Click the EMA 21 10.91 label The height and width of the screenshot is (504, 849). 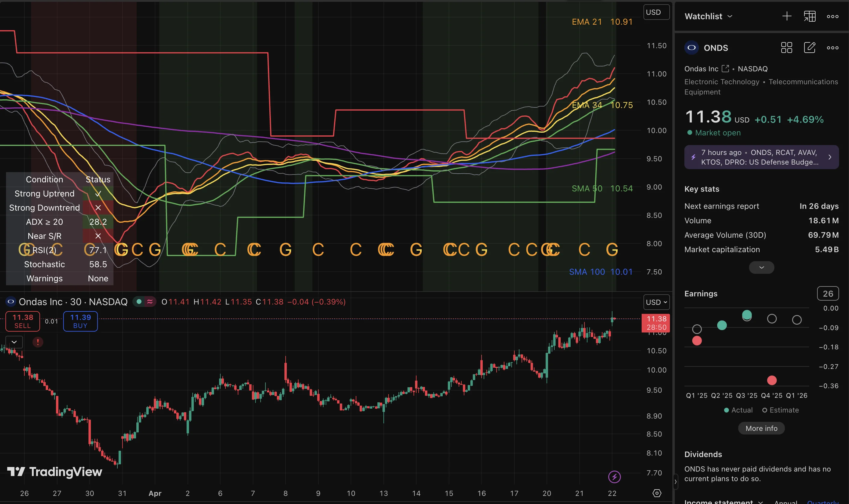tap(602, 22)
